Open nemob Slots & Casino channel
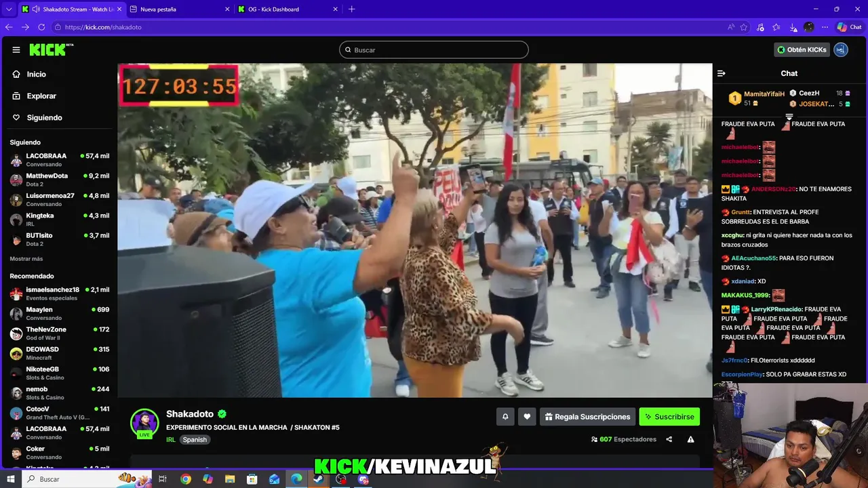Viewport: 868px width, 488px height. pyautogui.click(x=60, y=393)
